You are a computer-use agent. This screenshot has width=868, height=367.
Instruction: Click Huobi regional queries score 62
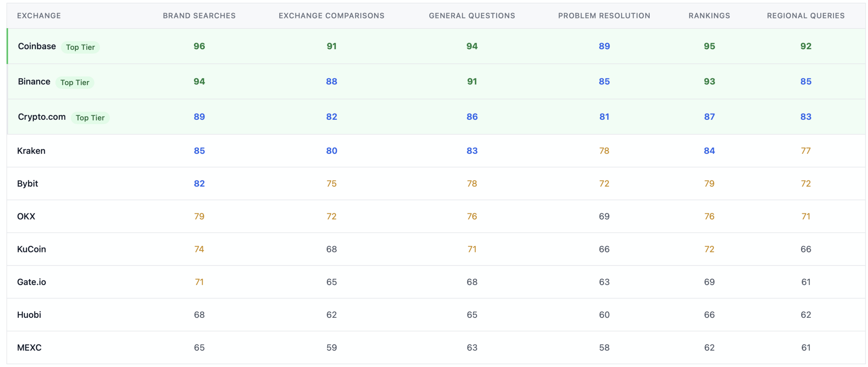806,315
